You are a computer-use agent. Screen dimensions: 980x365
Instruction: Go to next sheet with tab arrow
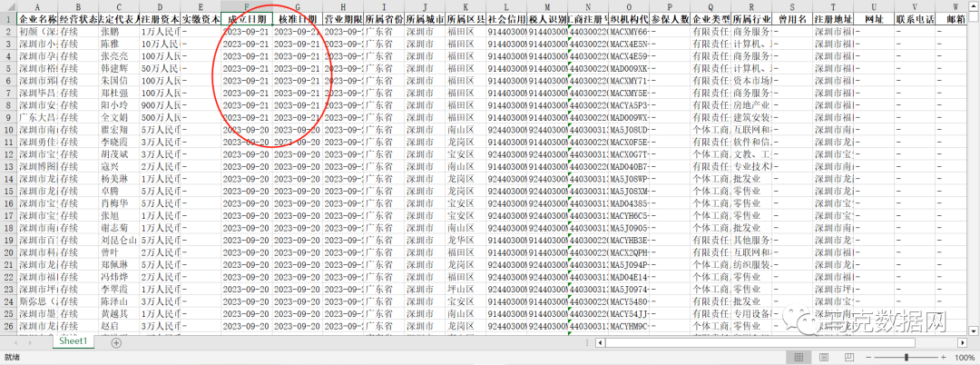coord(31,342)
